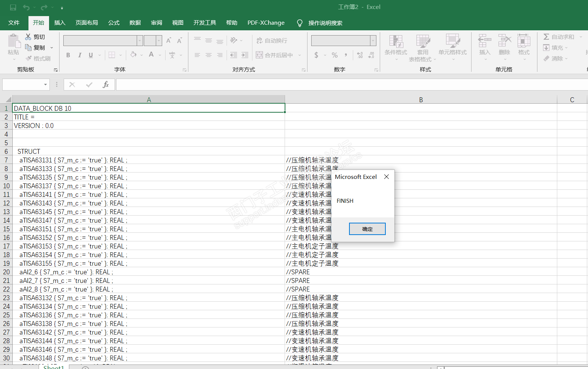Screen dimensions: 588x369
Task: Increase font size with larger A
Action: click(x=169, y=40)
